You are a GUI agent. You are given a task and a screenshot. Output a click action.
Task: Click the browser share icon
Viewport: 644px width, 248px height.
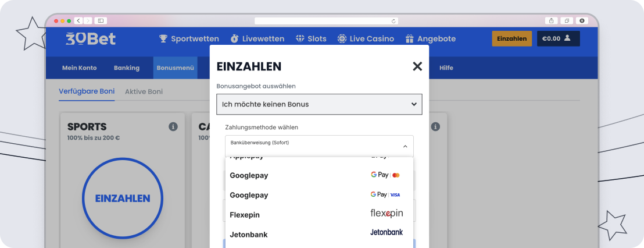point(552,20)
